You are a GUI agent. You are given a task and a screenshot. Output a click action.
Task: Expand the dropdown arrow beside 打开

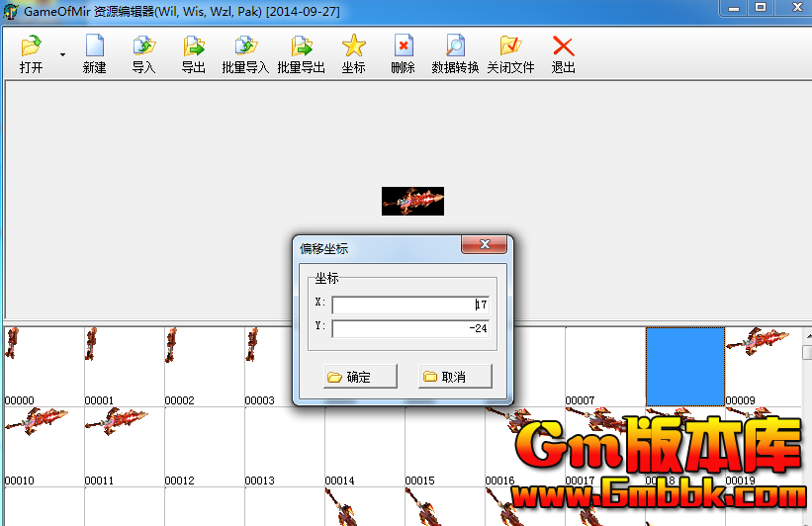62,55
